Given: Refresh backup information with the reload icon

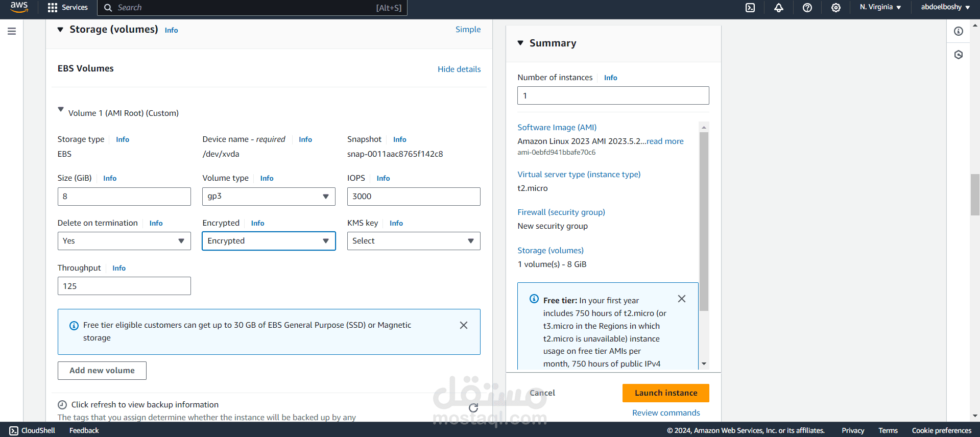Looking at the screenshot, I should (473, 407).
